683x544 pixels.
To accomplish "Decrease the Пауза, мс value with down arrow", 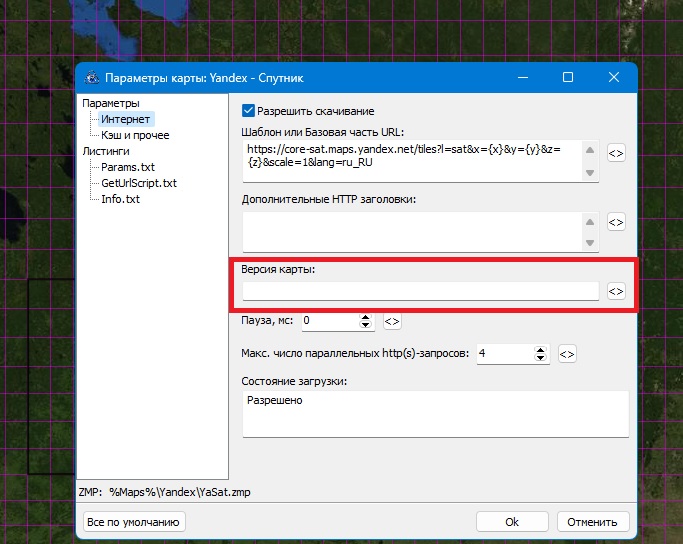I will coord(365,326).
